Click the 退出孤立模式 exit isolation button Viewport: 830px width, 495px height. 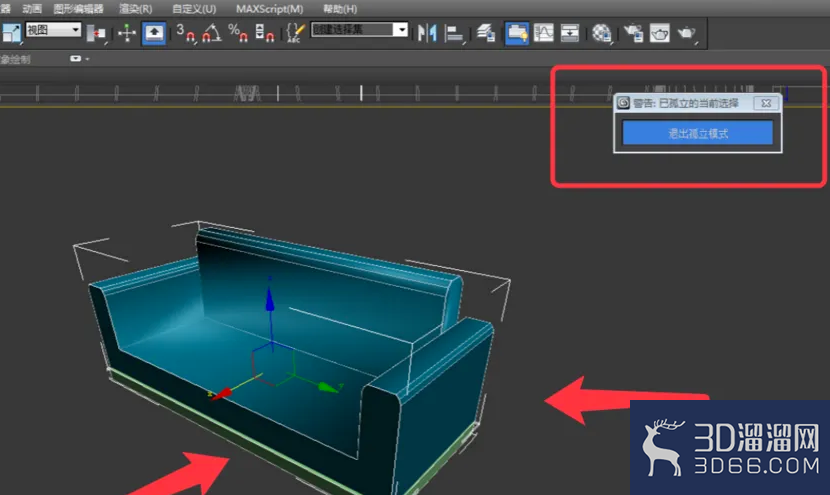[698, 133]
